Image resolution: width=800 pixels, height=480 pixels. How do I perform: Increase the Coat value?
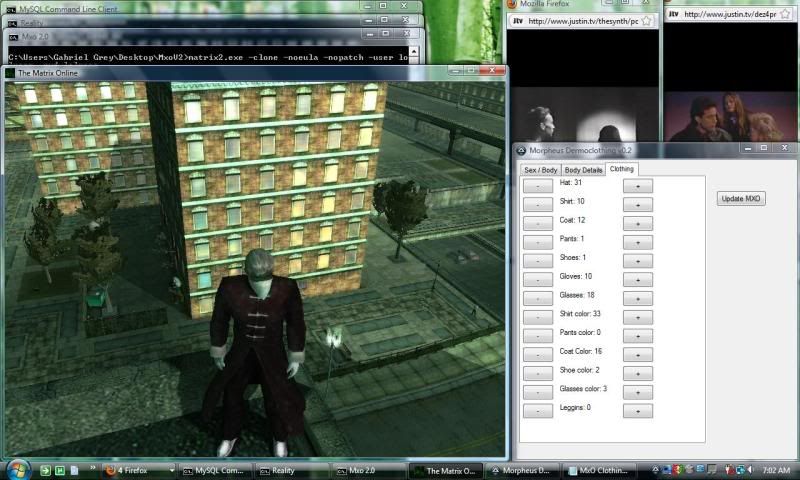point(638,223)
